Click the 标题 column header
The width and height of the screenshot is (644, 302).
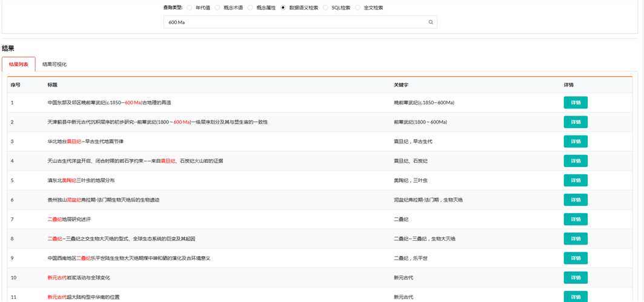click(52, 85)
